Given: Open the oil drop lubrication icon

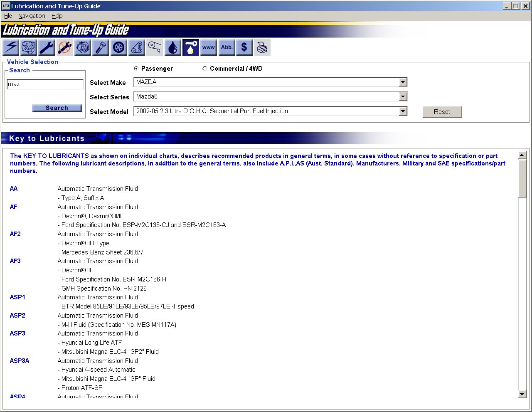Looking at the screenshot, I should click(173, 47).
